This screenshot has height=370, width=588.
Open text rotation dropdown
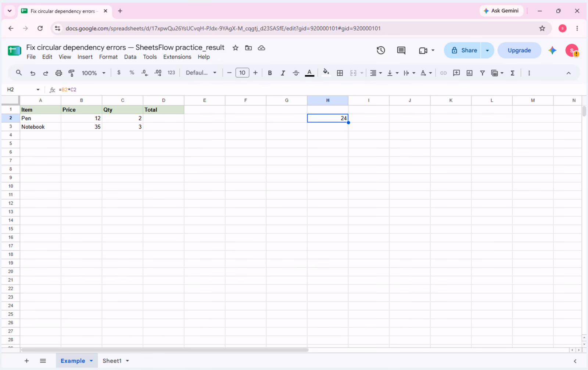tap(426, 73)
